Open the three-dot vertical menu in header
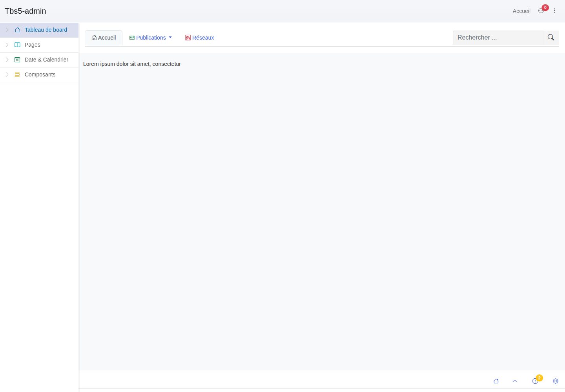Viewport: 565px width, 392px height. click(554, 11)
